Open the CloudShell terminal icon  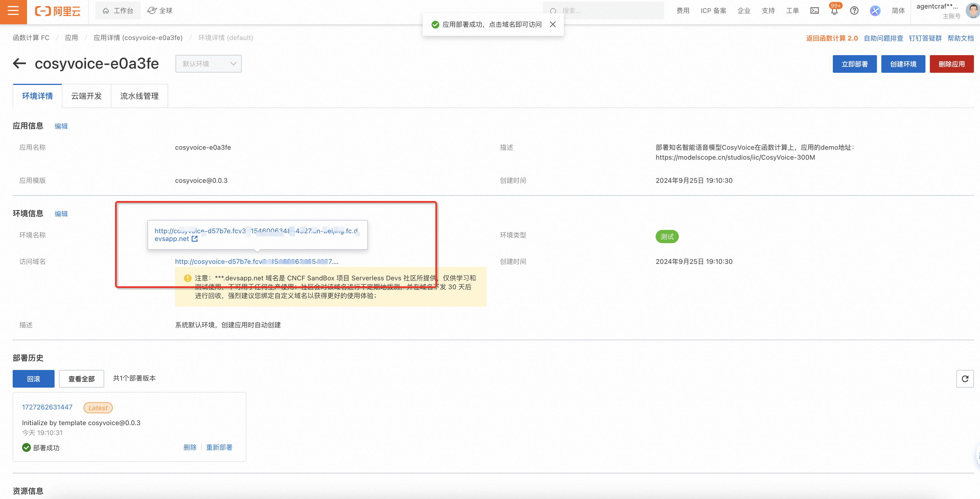(x=815, y=11)
